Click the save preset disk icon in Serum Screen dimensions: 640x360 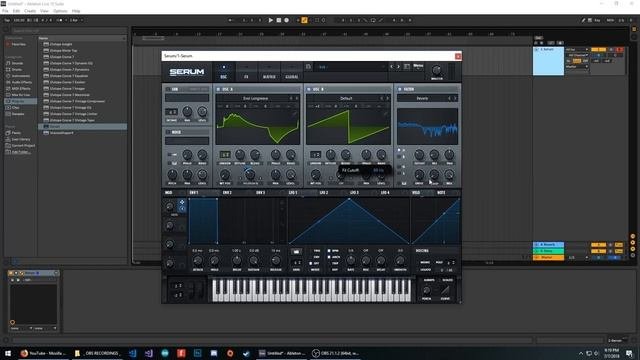pos(309,67)
